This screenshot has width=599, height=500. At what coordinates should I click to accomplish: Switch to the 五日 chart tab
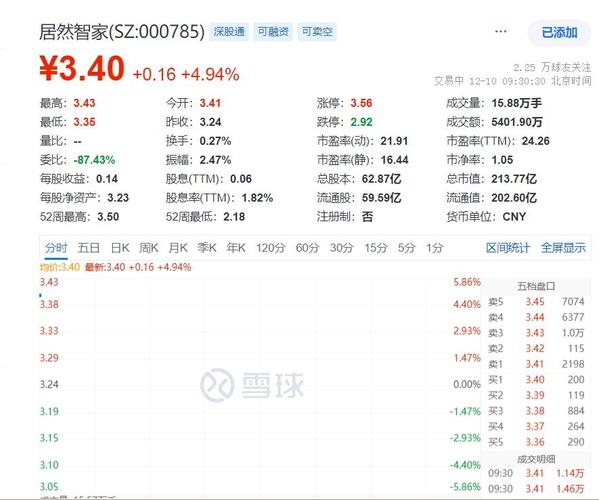(89, 248)
